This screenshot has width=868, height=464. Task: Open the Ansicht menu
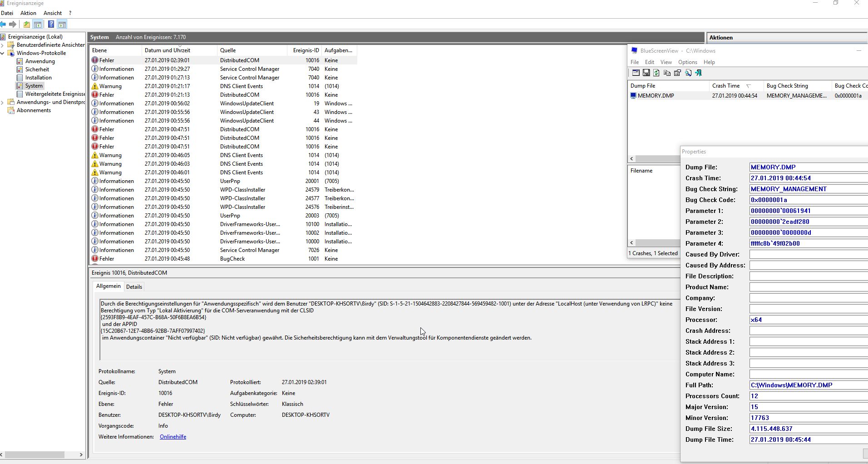coord(53,13)
